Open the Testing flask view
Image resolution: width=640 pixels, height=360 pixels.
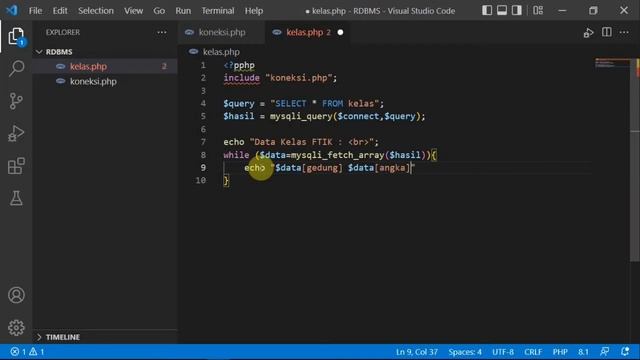coord(16,198)
